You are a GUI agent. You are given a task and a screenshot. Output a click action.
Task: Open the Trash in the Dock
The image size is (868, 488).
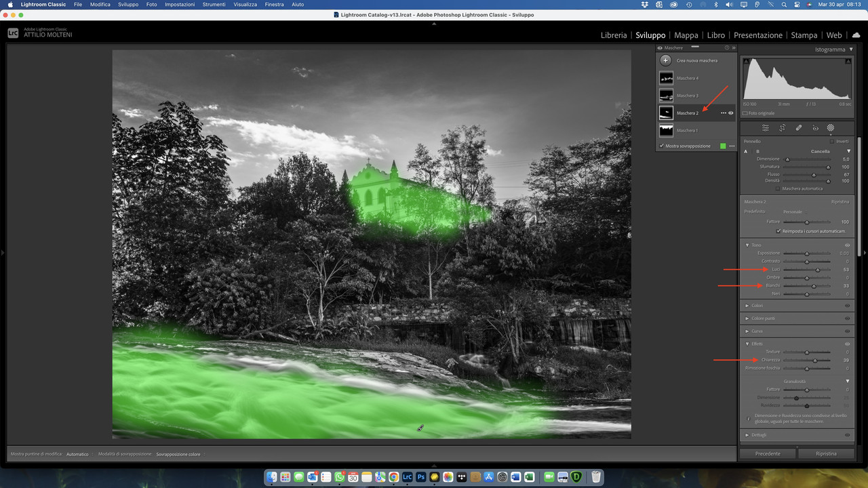point(595,477)
